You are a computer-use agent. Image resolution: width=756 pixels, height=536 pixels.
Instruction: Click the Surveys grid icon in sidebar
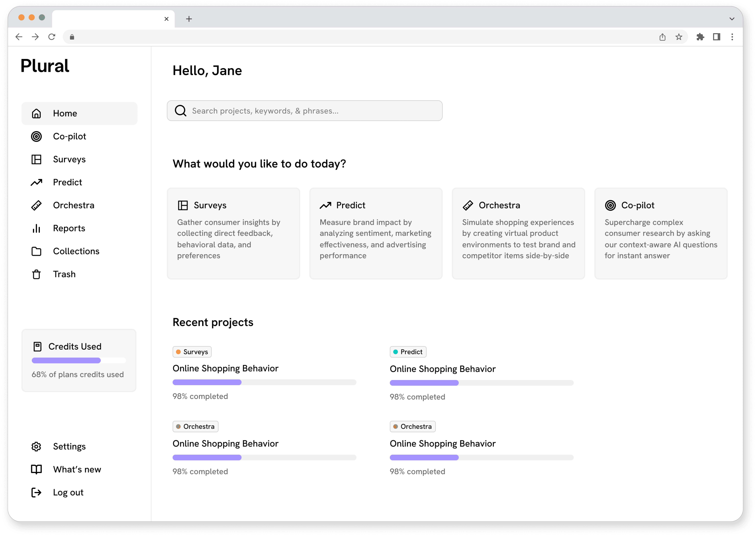click(36, 159)
